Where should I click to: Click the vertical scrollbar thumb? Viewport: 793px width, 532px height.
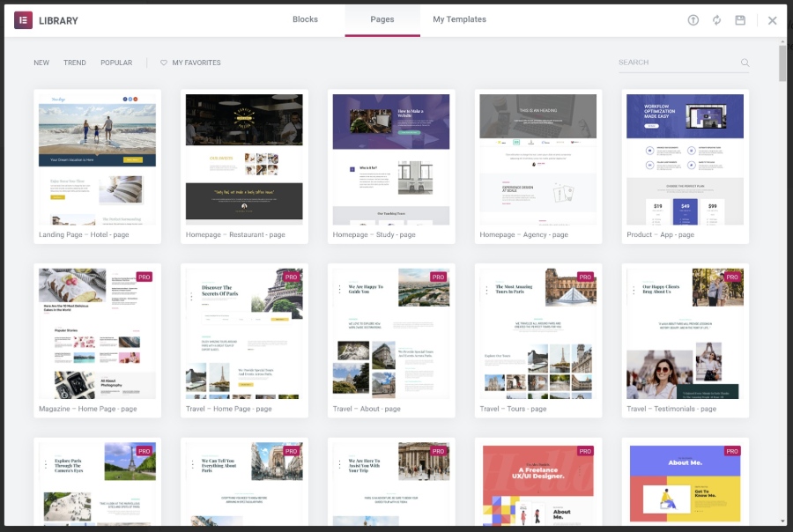pyautogui.click(x=782, y=63)
